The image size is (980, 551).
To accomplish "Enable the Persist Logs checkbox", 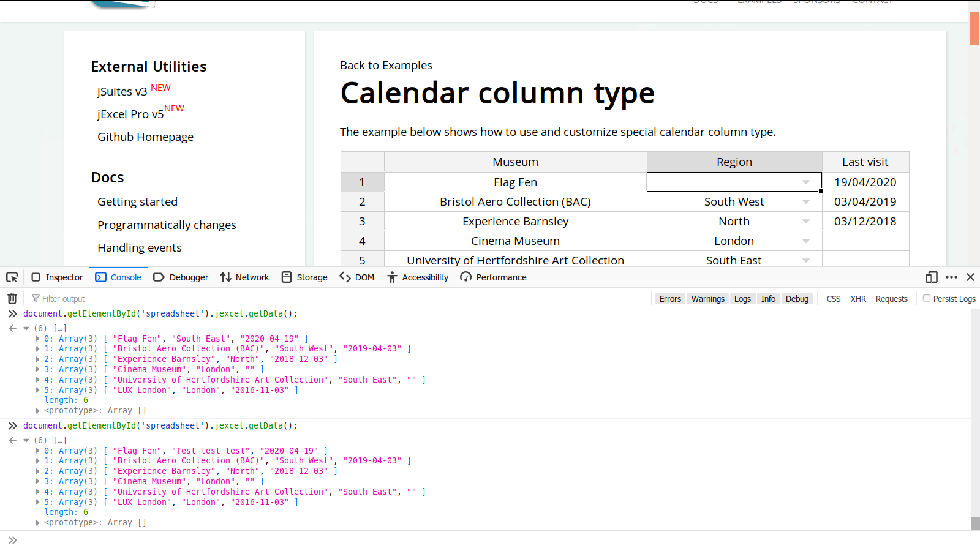I will coord(927,298).
